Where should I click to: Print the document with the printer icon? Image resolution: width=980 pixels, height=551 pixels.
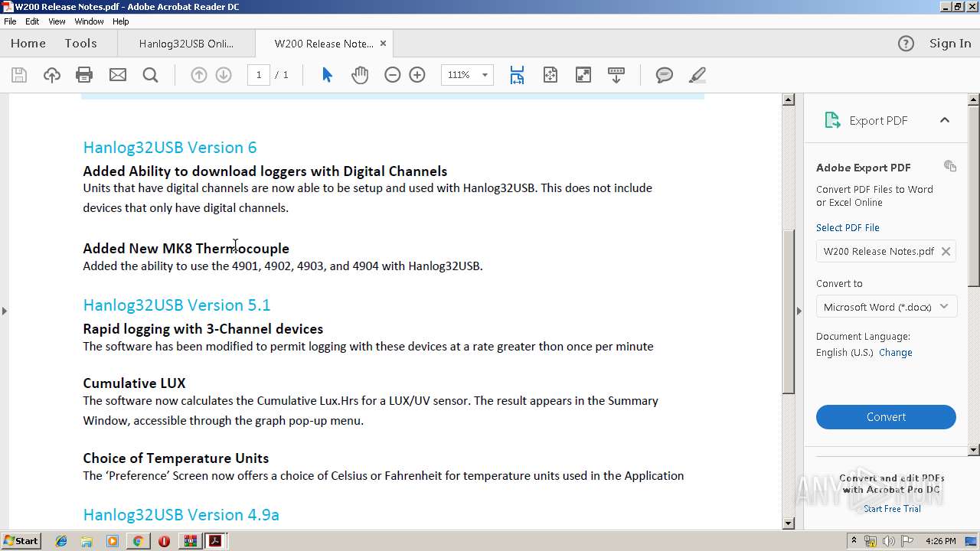coord(84,75)
